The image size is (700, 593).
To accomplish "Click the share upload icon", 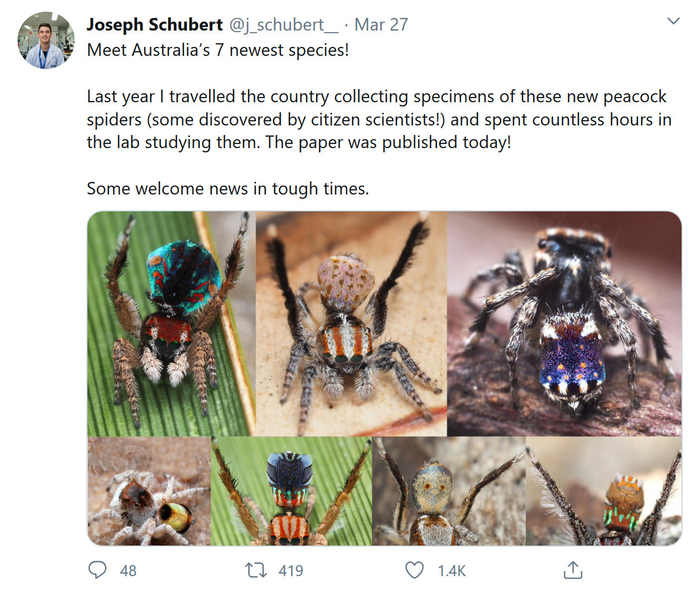I will tap(573, 570).
